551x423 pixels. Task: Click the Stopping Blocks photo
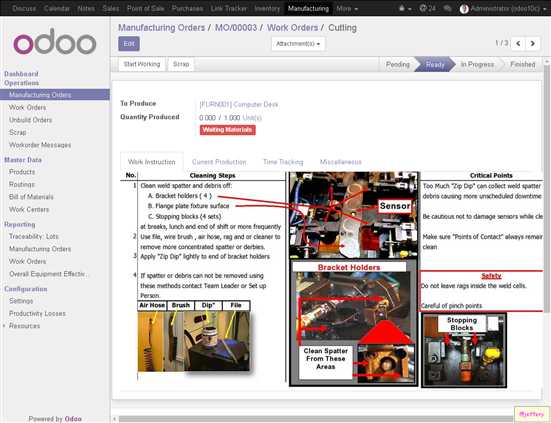(x=464, y=350)
